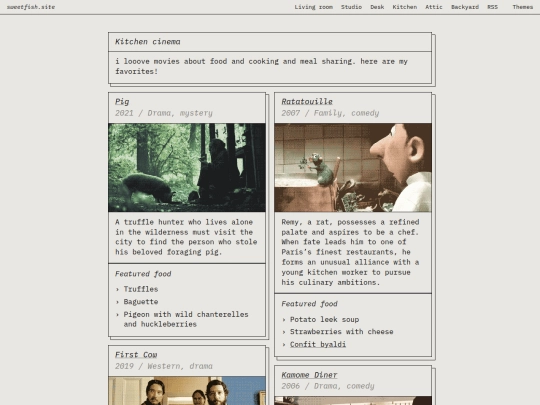This screenshot has height=405, width=540.
Task: Open the First Cow title link
Action: pyautogui.click(x=136, y=355)
